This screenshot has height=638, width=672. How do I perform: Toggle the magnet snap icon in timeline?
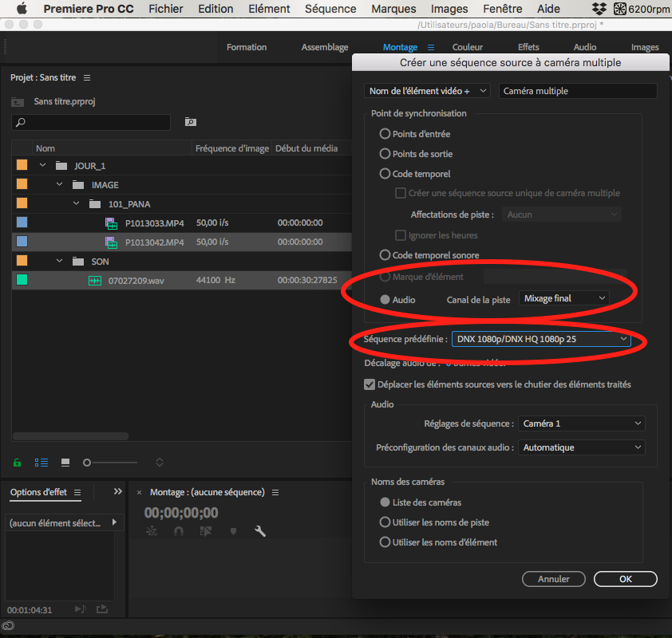coord(179,531)
